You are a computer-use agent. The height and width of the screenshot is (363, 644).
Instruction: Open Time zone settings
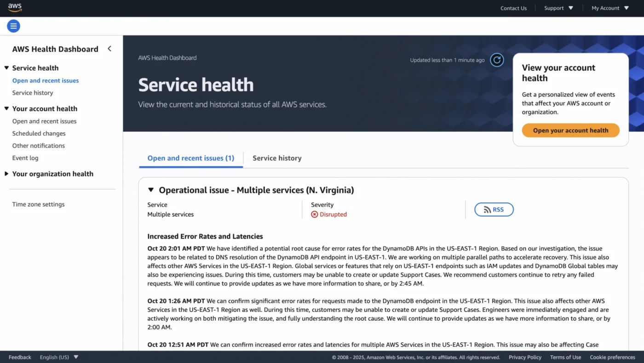tap(39, 204)
